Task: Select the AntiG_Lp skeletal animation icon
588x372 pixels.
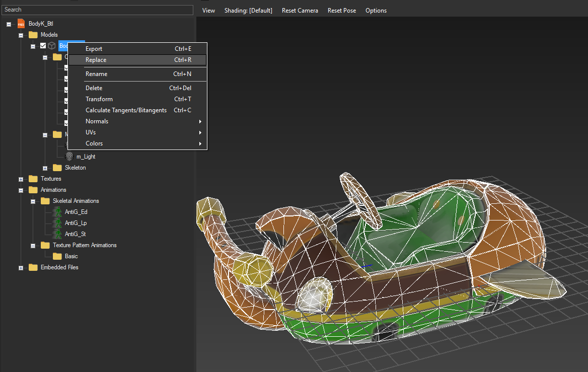Action: point(57,222)
